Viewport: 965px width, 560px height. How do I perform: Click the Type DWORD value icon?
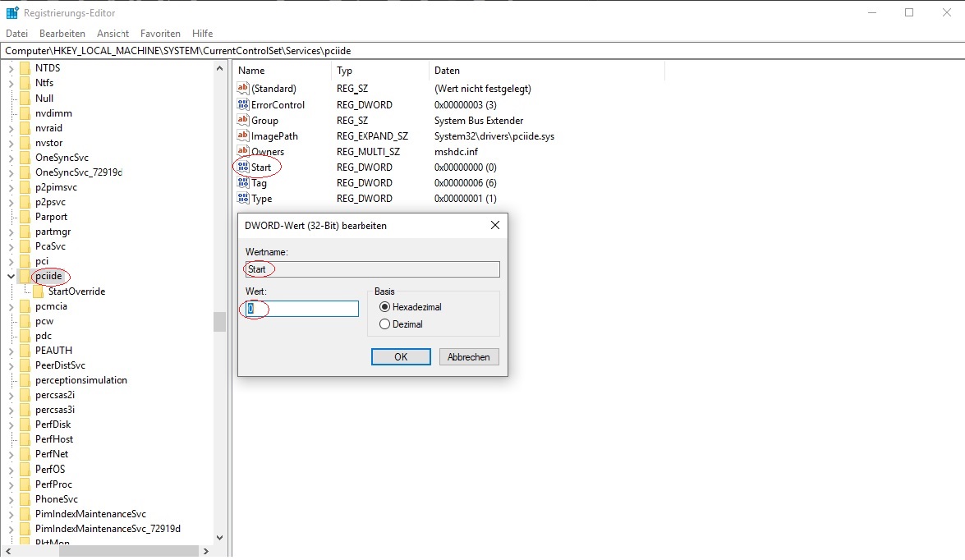pyautogui.click(x=243, y=198)
